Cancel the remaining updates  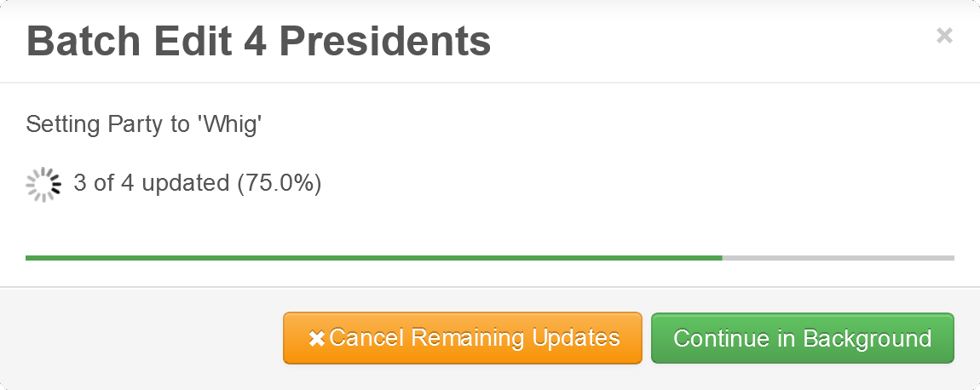pos(462,338)
